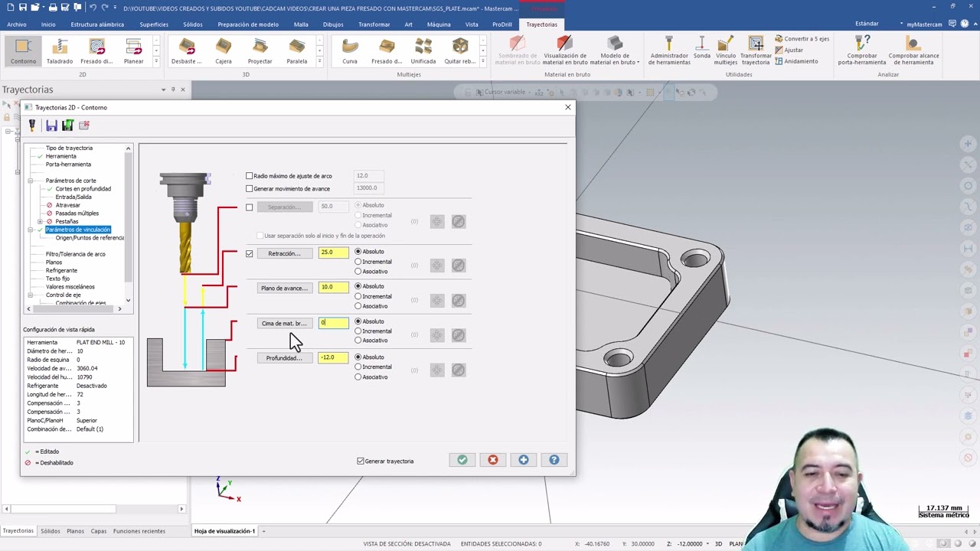Uncheck the Retracción checkbox
This screenshot has height=551, width=980.
pyautogui.click(x=249, y=253)
